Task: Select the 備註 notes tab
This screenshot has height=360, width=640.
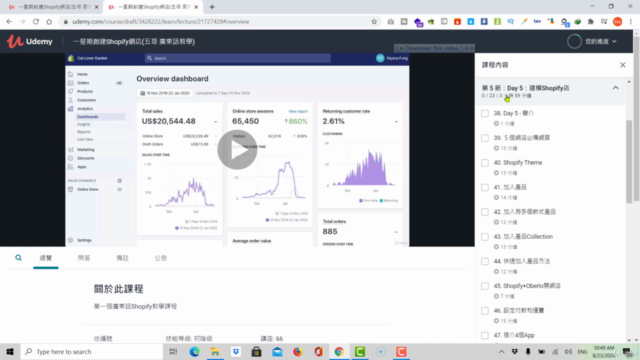Action: [x=122, y=258]
